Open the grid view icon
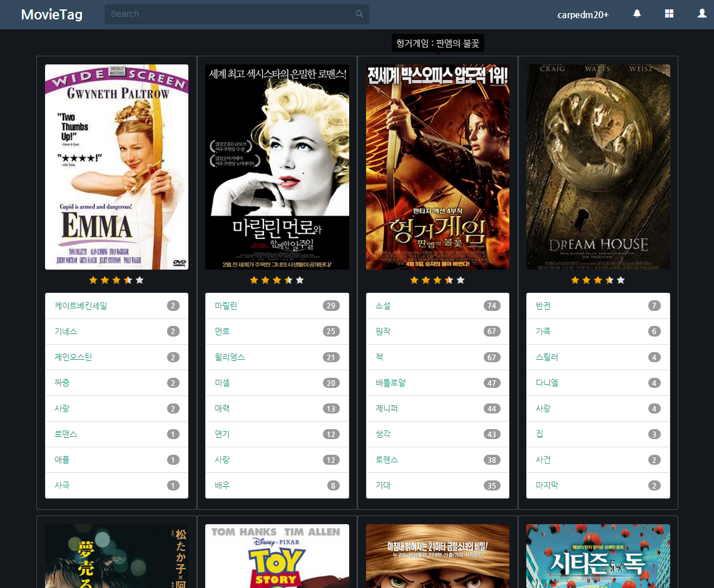 click(669, 14)
